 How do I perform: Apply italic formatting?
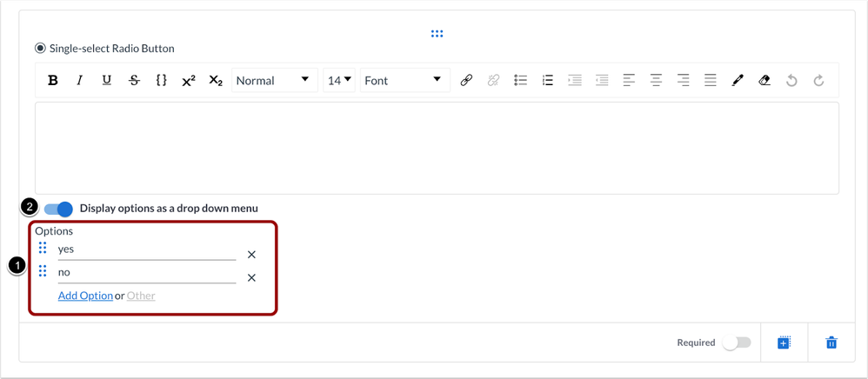point(80,81)
